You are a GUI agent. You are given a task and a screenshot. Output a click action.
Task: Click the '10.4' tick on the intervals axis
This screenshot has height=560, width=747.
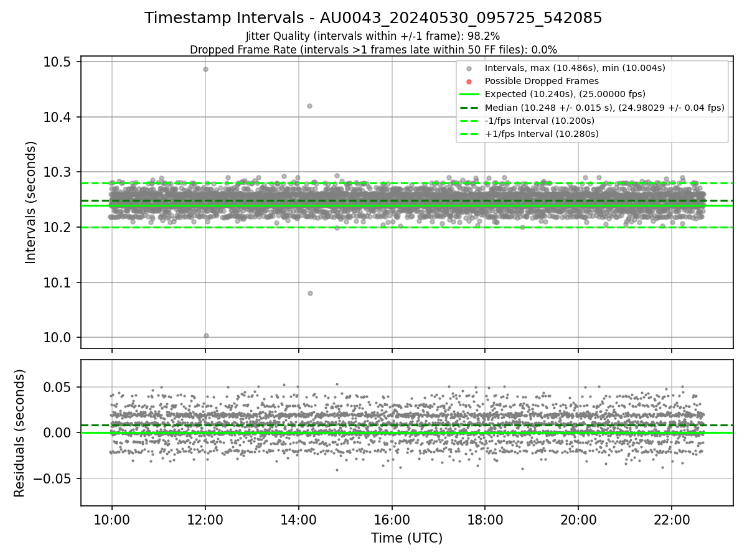57,117
